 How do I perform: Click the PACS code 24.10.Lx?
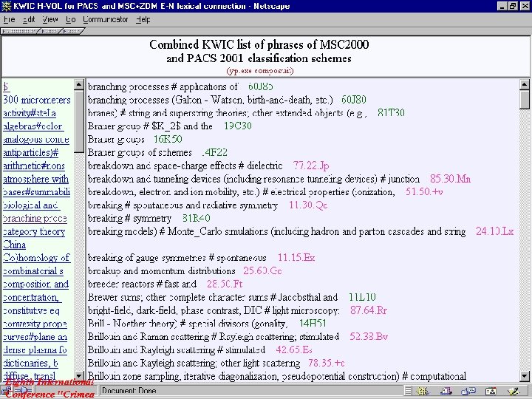(494, 232)
